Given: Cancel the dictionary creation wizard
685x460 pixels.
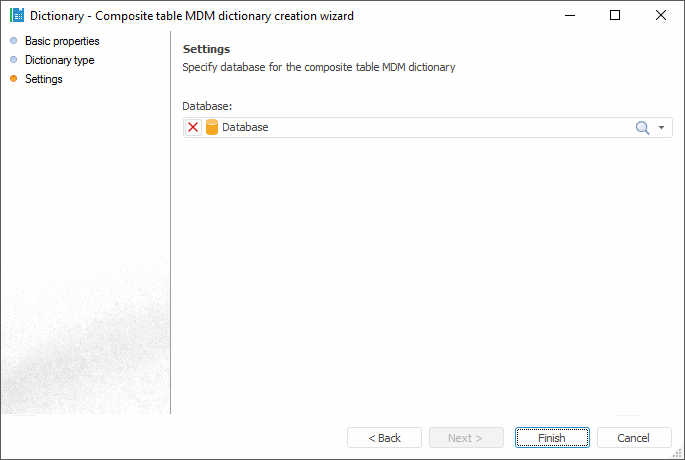Looking at the screenshot, I should coord(634,438).
